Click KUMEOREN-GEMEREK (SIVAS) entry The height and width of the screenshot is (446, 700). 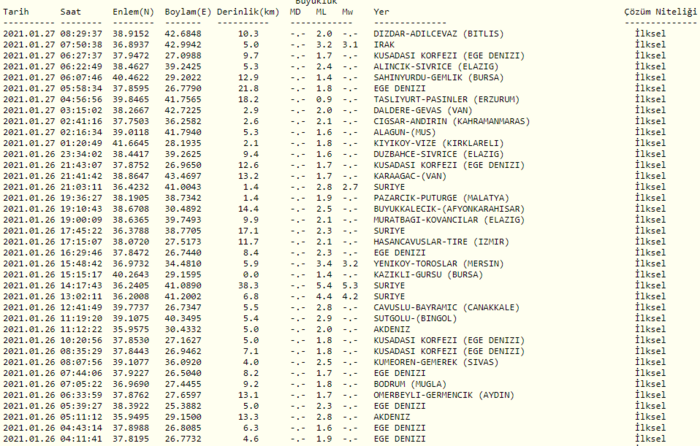[436, 362]
